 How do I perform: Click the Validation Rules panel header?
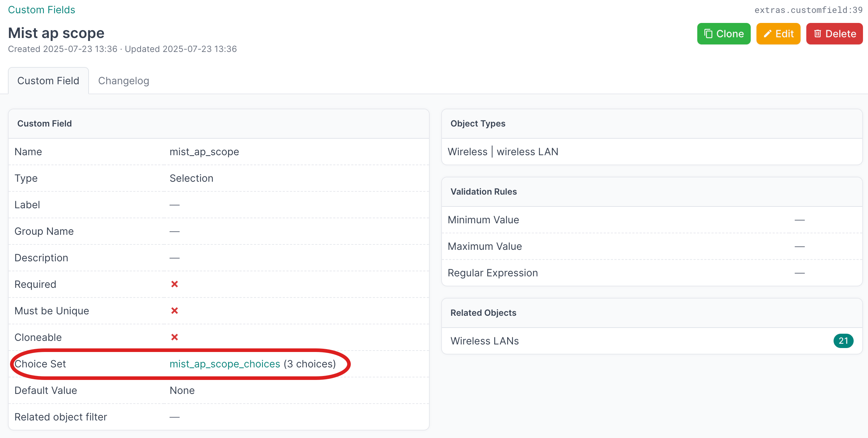(x=483, y=192)
